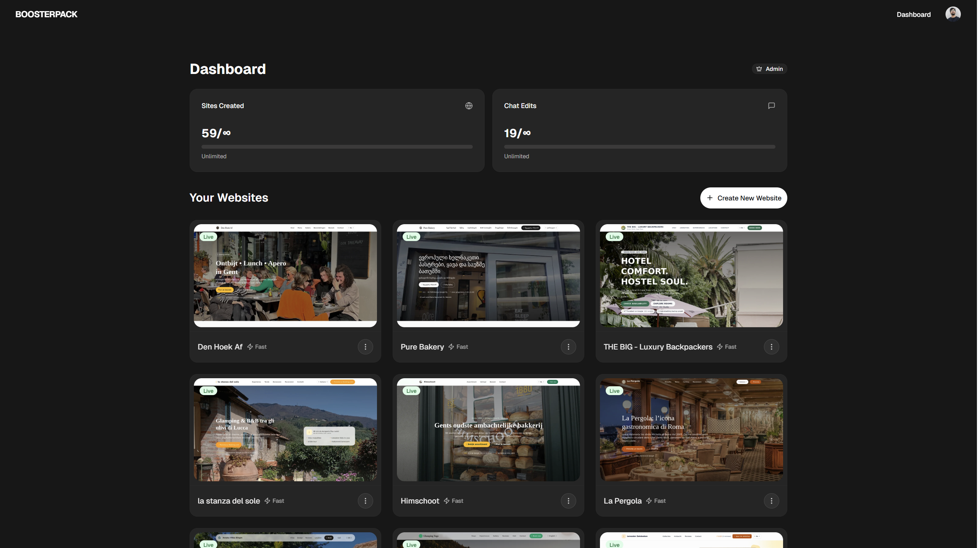Click the Fast lightning icon beside la stanza del sole
This screenshot has height=548, width=980.
[267, 501]
